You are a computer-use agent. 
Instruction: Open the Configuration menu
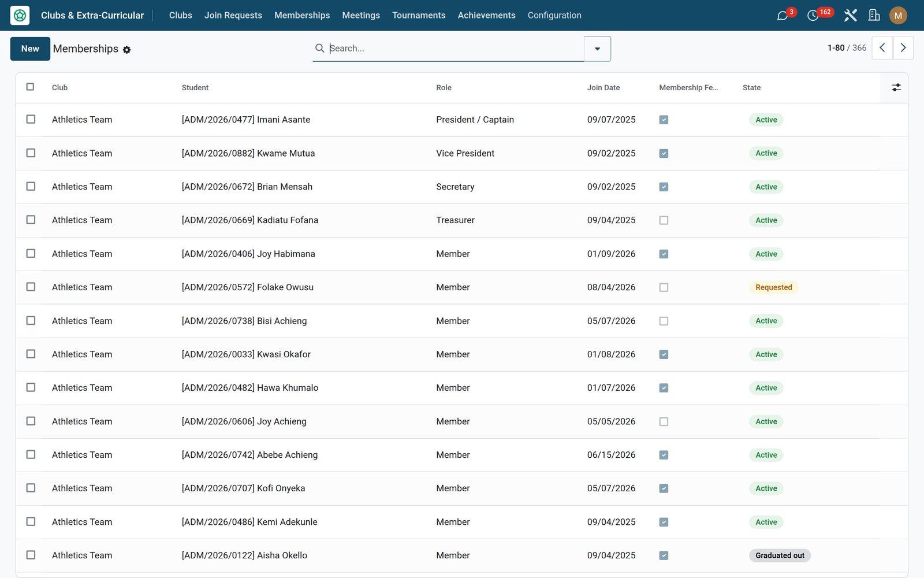coord(554,16)
